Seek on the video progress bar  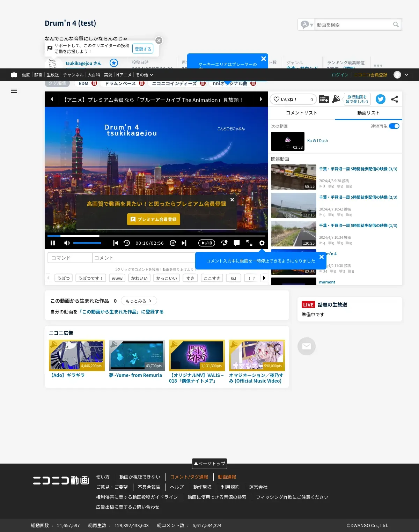[156, 236]
